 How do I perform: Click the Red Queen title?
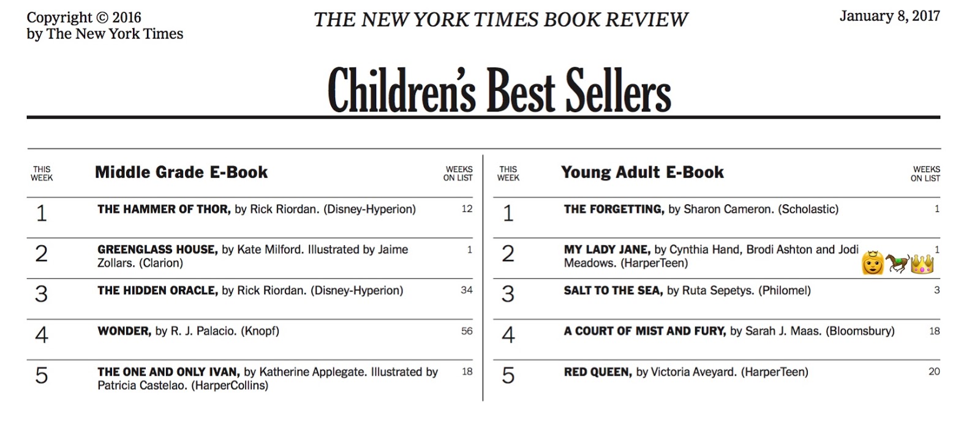[x=598, y=372]
